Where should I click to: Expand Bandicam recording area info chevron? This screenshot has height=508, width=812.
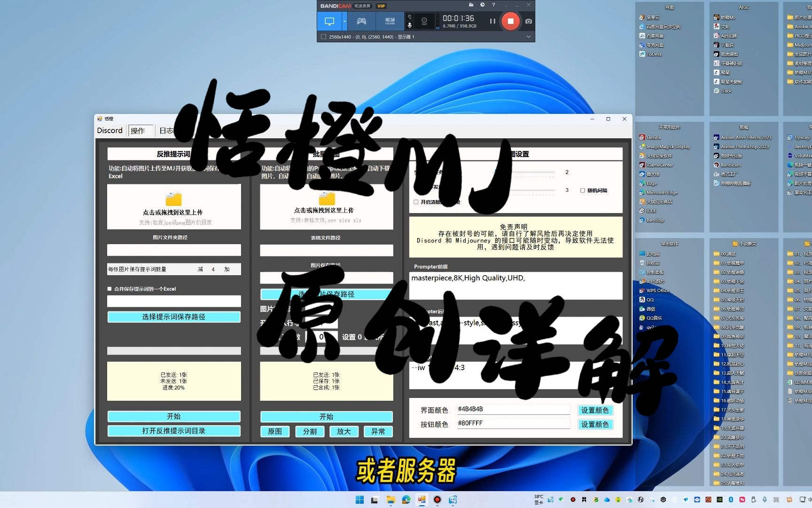[x=528, y=37]
